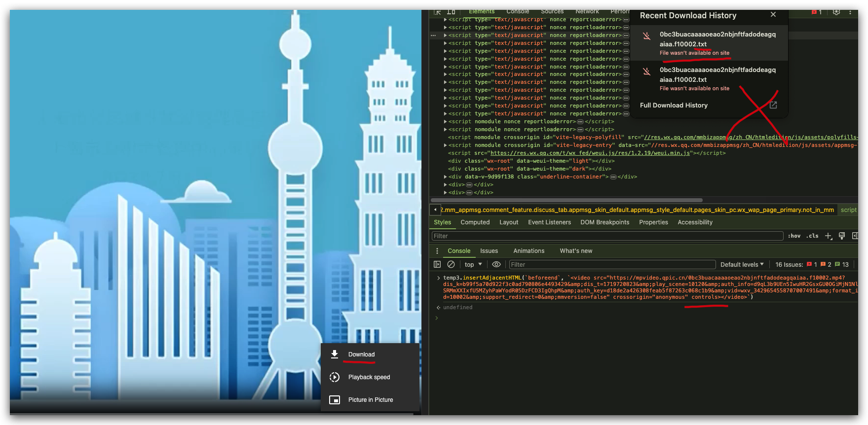Close the Recent Download History popup
Viewport: 868px width, 425px height.
click(x=773, y=15)
